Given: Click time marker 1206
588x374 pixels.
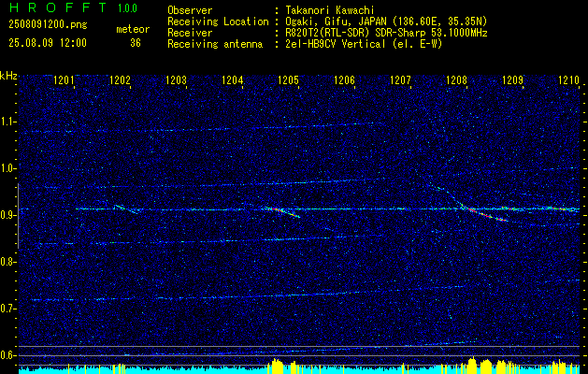Looking at the screenshot, I should [x=344, y=80].
